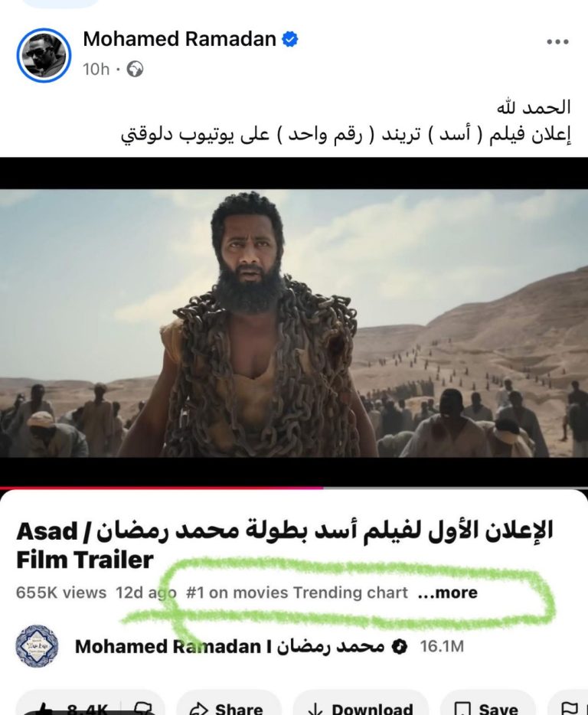Tap the Share button
Viewport: 588px width, 715px height.
(x=227, y=708)
